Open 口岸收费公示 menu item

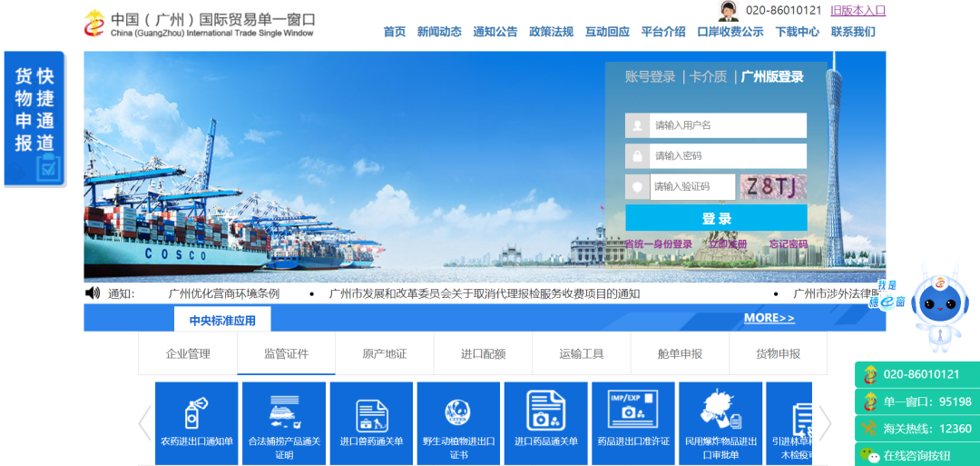730,32
